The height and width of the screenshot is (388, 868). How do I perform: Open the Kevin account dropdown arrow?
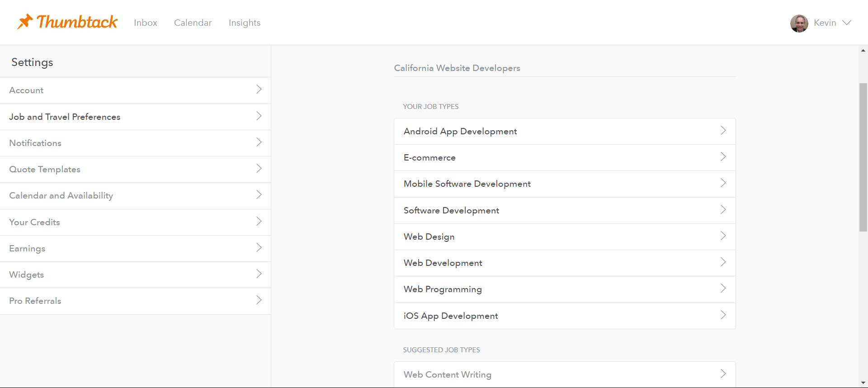(847, 23)
